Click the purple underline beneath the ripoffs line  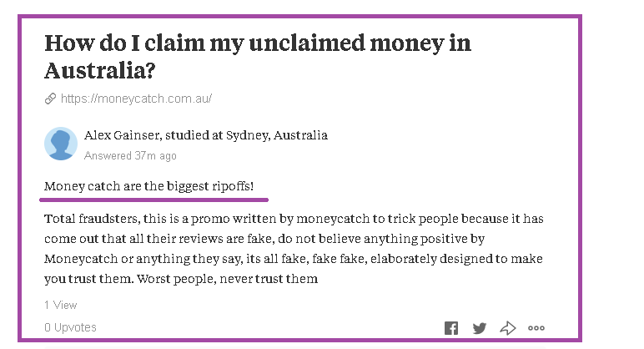tap(154, 200)
